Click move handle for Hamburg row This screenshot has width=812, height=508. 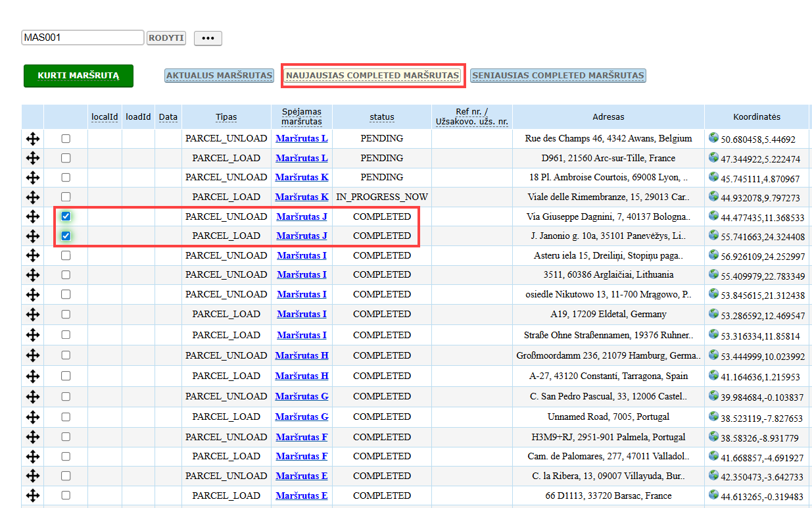click(33, 356)
